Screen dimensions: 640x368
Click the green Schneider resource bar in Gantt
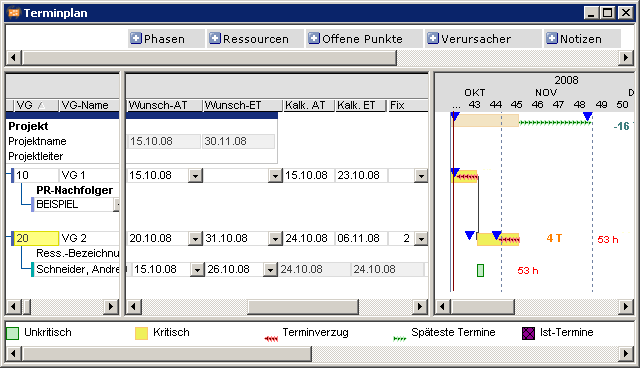[480, 270]
